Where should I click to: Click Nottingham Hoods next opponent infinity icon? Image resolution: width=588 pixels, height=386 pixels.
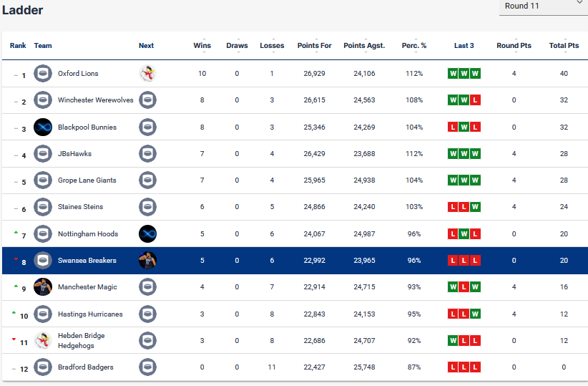[x=148, y=234]
